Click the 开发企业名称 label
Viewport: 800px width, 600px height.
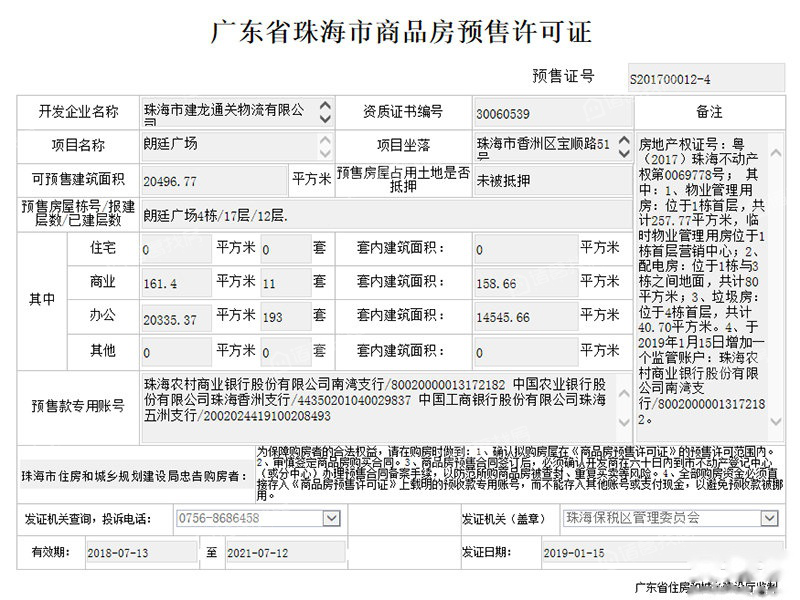click(x=79, y=112)
